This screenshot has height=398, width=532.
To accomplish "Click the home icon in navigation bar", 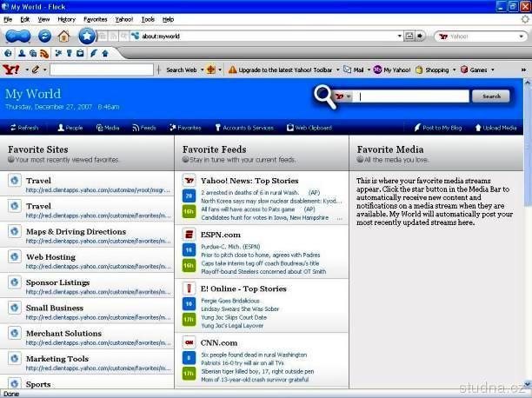I will [63, 36].
